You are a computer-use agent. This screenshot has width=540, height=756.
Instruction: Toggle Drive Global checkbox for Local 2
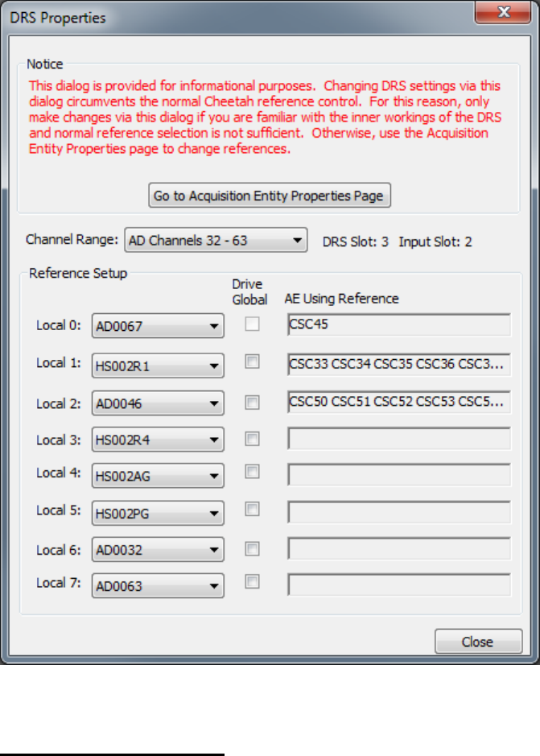[252, 402]
